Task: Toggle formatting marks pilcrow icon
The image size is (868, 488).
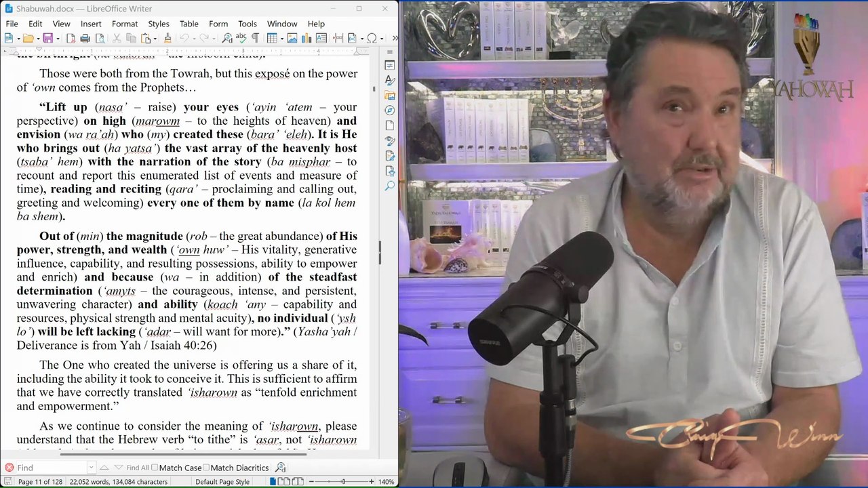Action: (255, 39)
